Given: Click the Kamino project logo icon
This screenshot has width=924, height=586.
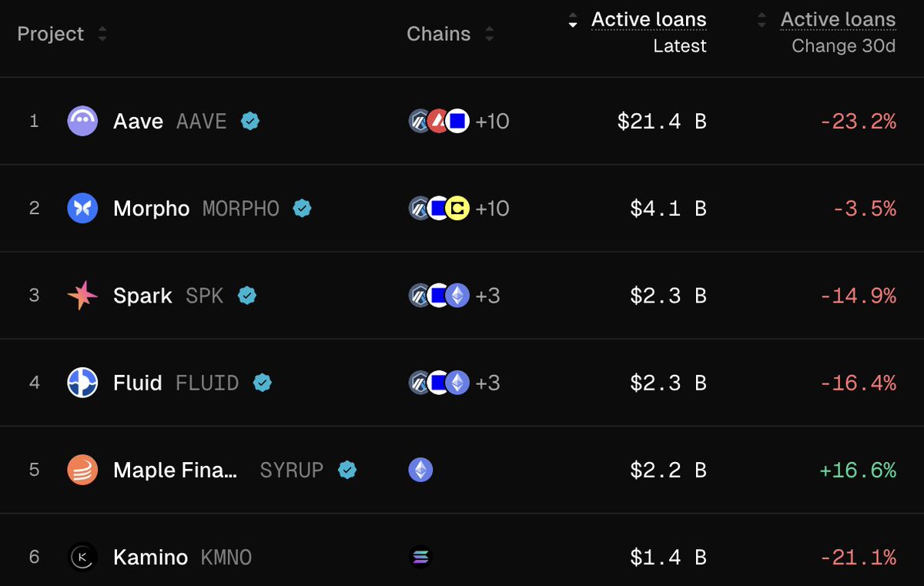Looking at the screenshot, I should click(x=82, y=557).
